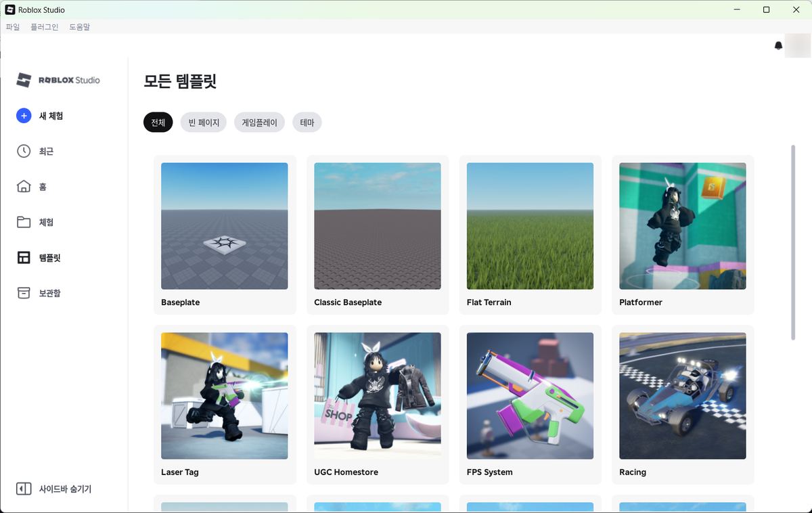Open the 파일 menu
812x513 pixels.
point(13,27)
